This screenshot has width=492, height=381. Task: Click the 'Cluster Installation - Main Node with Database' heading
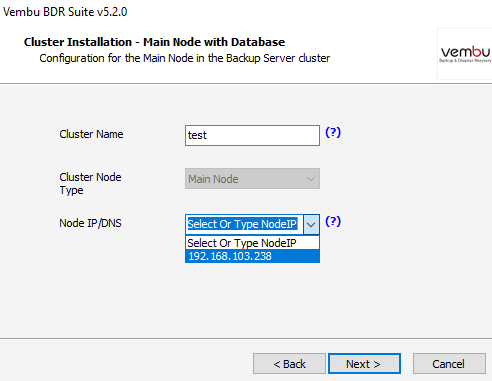(154, 42)
